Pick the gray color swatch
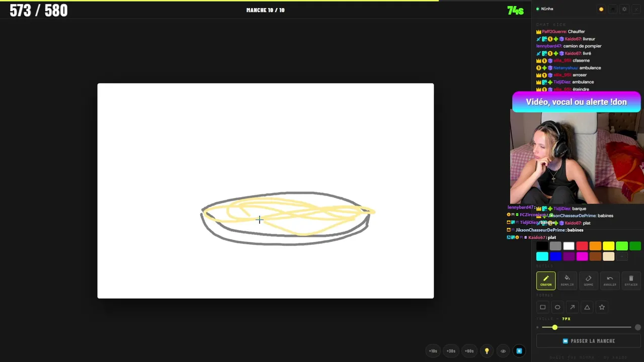 point(555,246)
